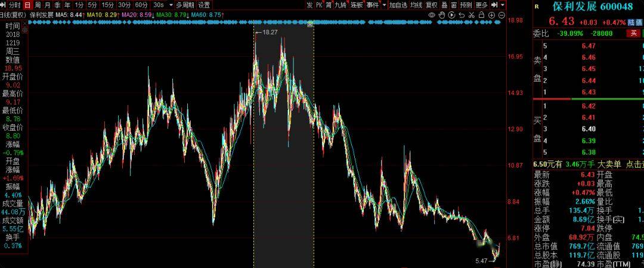Toggle the eye visibility icon above chart

click(x=432, y=15)
